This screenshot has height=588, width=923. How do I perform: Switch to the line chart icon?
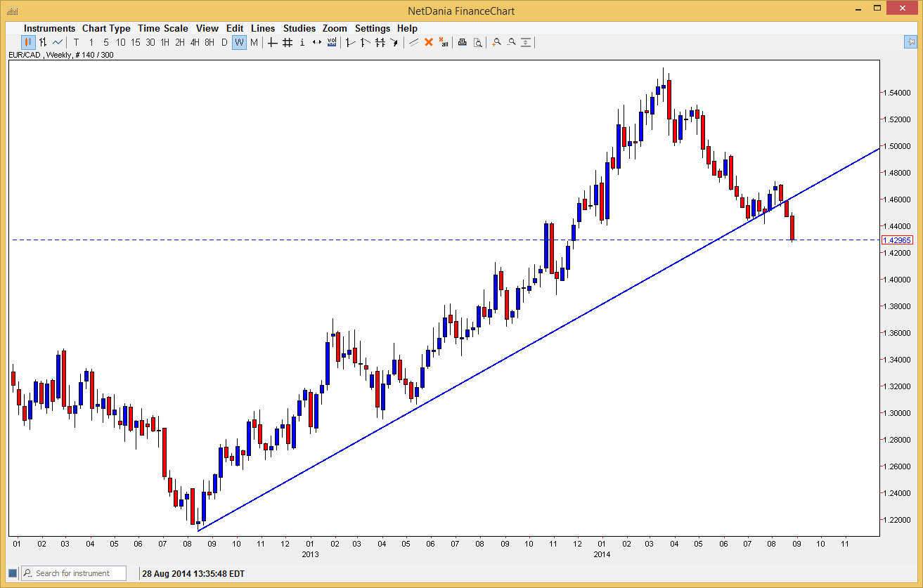point(58,42)
